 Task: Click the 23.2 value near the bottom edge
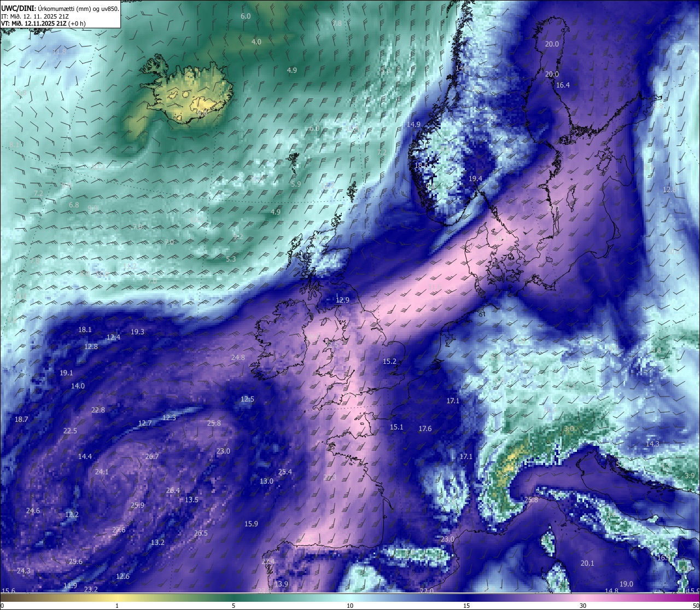coord(91,589)
